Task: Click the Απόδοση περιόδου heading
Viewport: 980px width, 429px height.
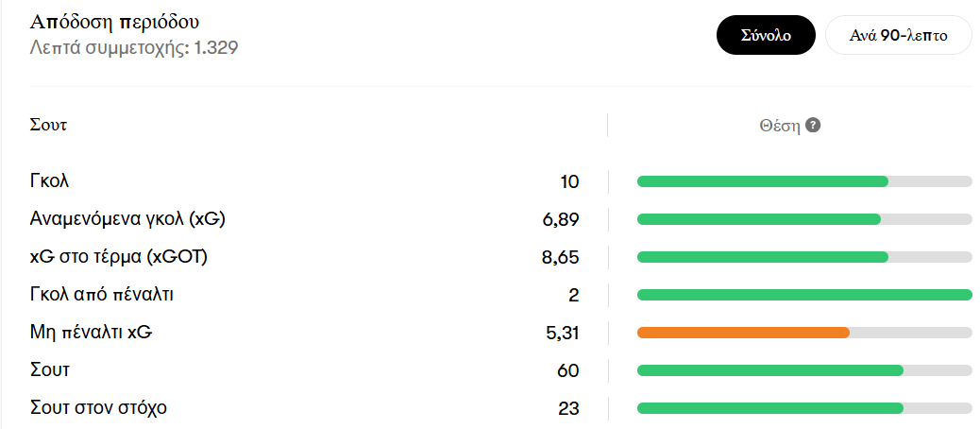Action: click(x=114, y=22)
